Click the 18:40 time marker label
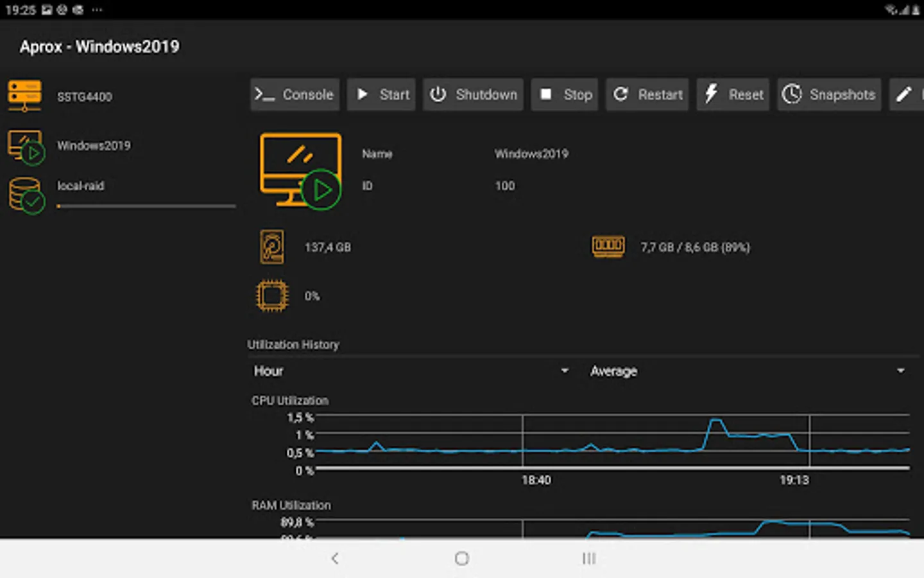Viewport: 924px width, 578px height. coord(536,480)
